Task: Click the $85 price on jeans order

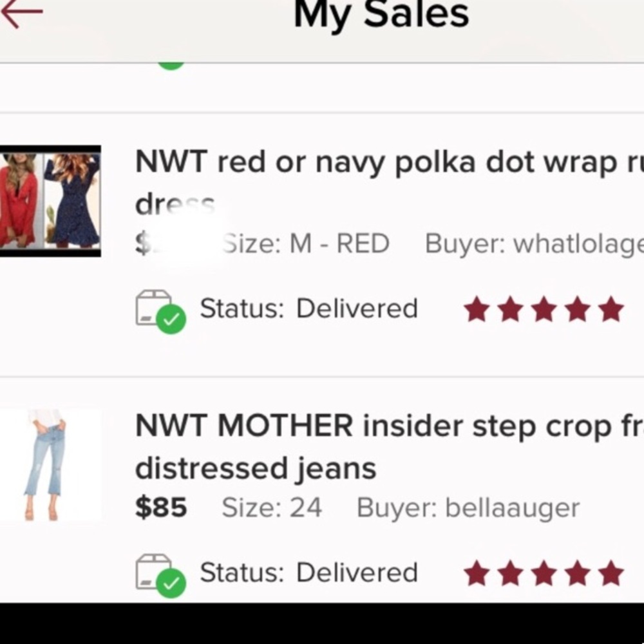Action: [161, 508]
